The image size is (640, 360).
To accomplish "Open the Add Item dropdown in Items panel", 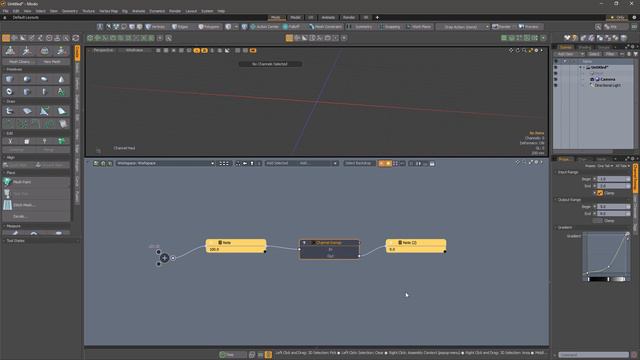I will 571,54.
